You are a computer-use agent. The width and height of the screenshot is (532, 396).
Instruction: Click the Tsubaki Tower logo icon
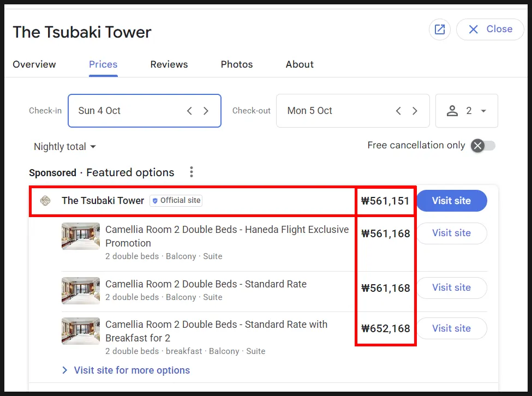point(45,201)
